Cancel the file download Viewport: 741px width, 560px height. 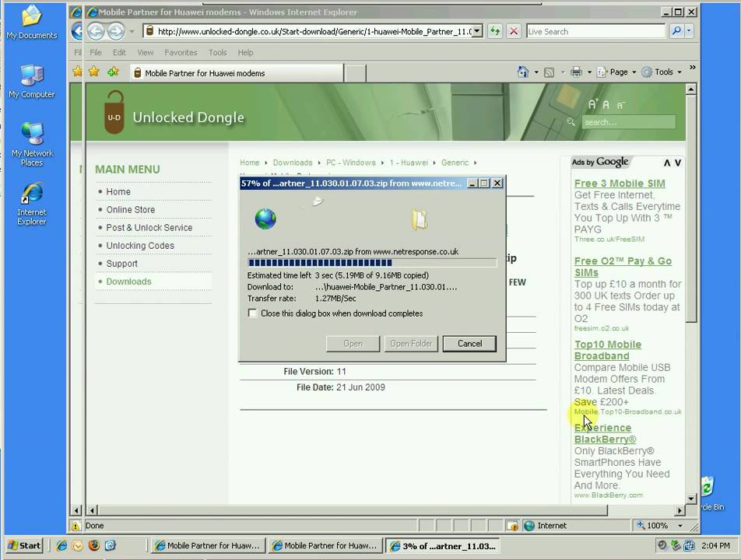(469, 344)
